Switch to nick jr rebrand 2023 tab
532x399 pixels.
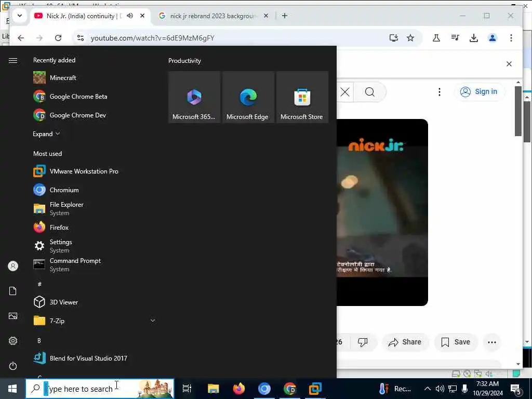click(212, 16)
